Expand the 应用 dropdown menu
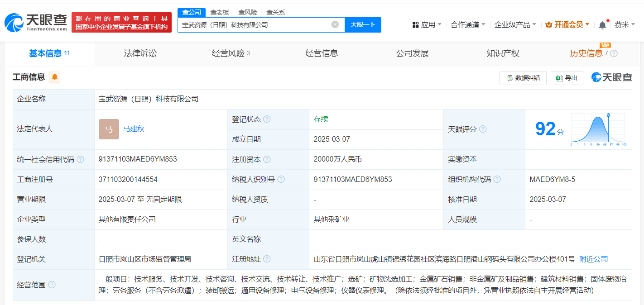Screen dimensions: 644x305 (427, 24)
